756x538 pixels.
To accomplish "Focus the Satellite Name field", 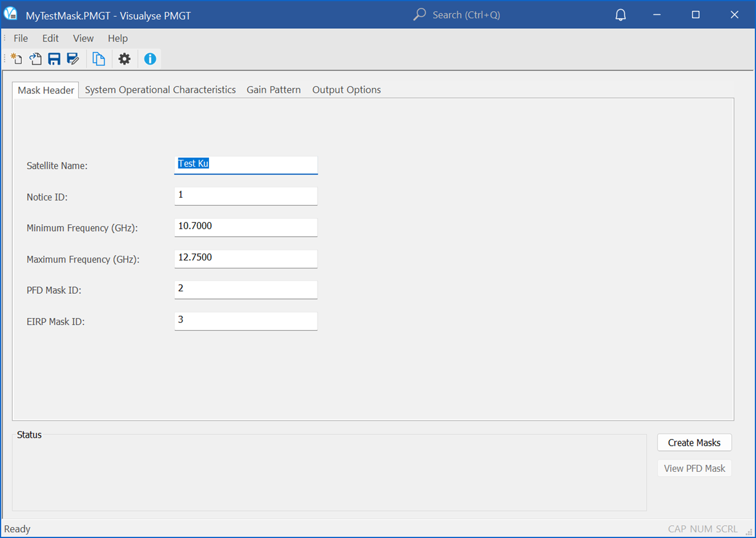I will click(246, 165).
